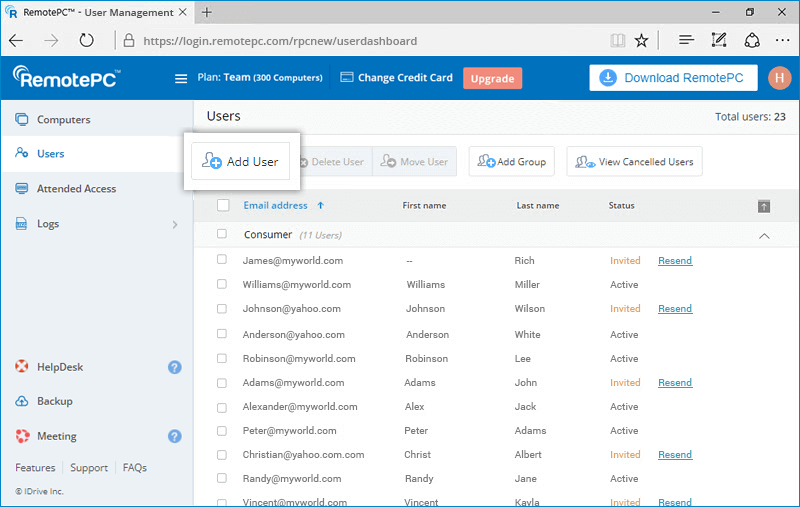800x507 pixels.
Task: Click the Last name column header
Action: click(538, 206)
